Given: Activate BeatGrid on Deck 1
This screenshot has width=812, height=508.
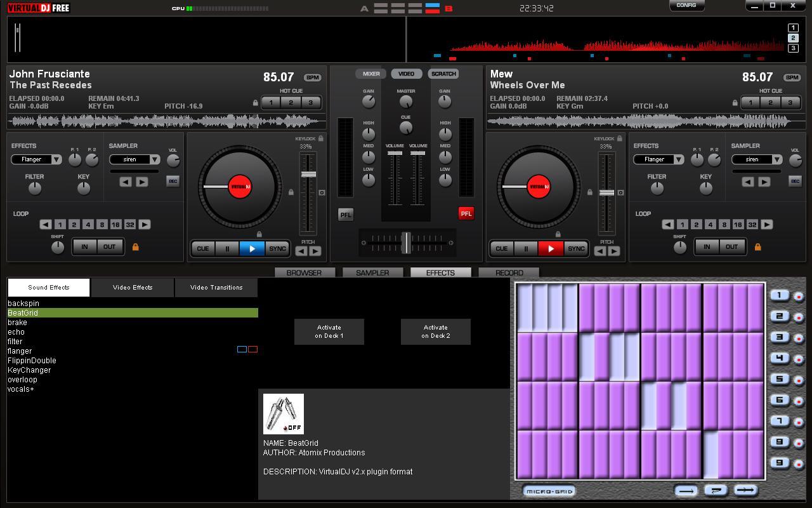Looking at the screenshot, I should coord(329,331).
